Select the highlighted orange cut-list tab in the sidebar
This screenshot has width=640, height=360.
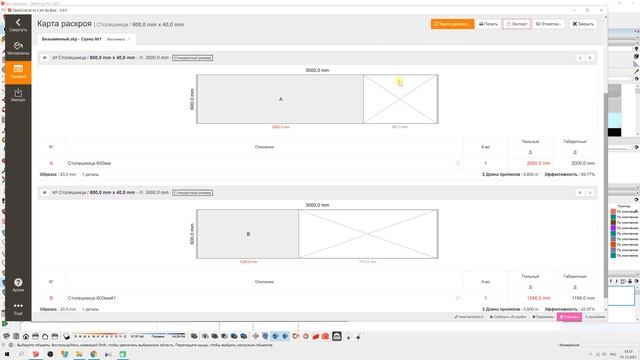pyautogui.click(x=18, y=71)
